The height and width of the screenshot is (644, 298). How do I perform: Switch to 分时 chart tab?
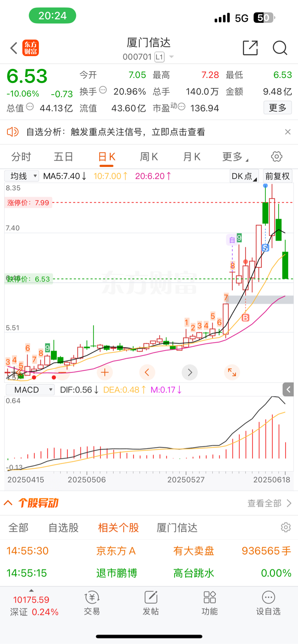click(x=21, y=157)
